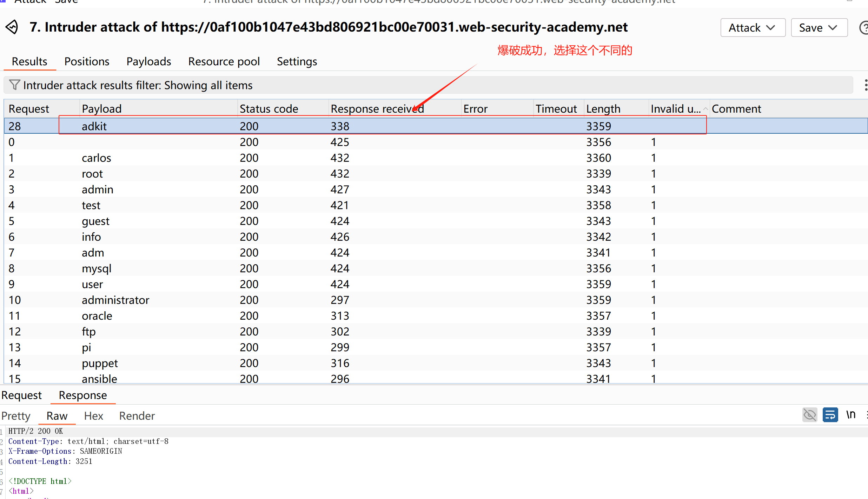Viewport: 868px width, 499px height.
Task: Sort results by Length column header
Action: point(603,109)
